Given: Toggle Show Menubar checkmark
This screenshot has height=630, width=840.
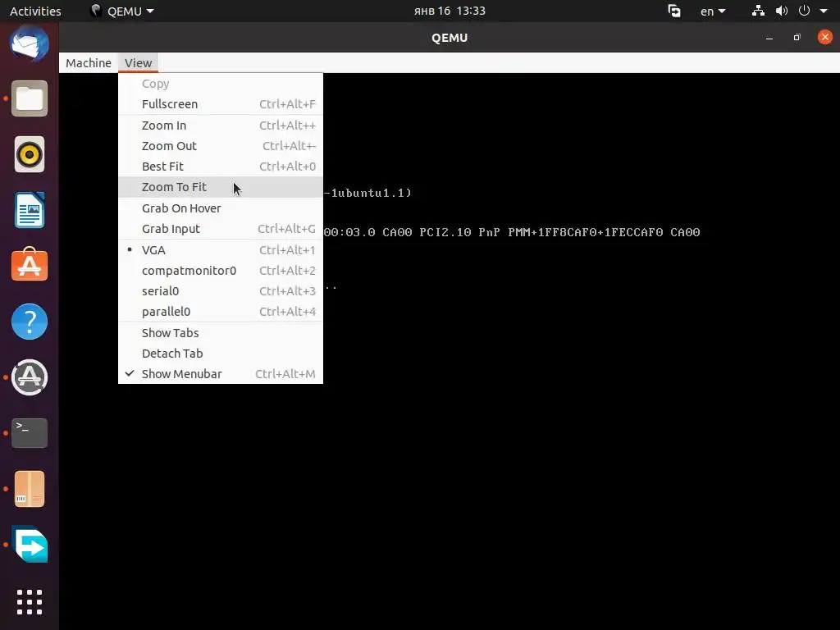Looking at the screenshot, I should click(220, 374).
